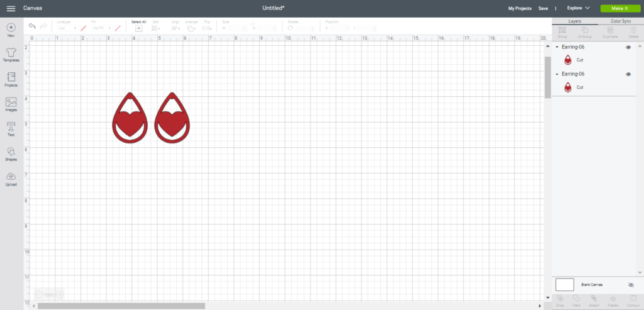Open the My Projects link
Image resolution: width=644 pixels, height=310 pixels.
pos(519,8)
